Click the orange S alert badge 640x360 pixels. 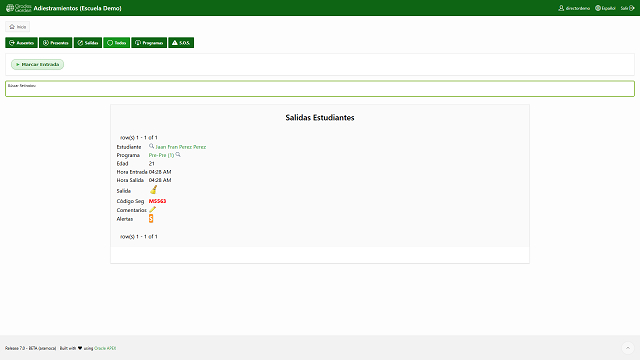[151, 219]
